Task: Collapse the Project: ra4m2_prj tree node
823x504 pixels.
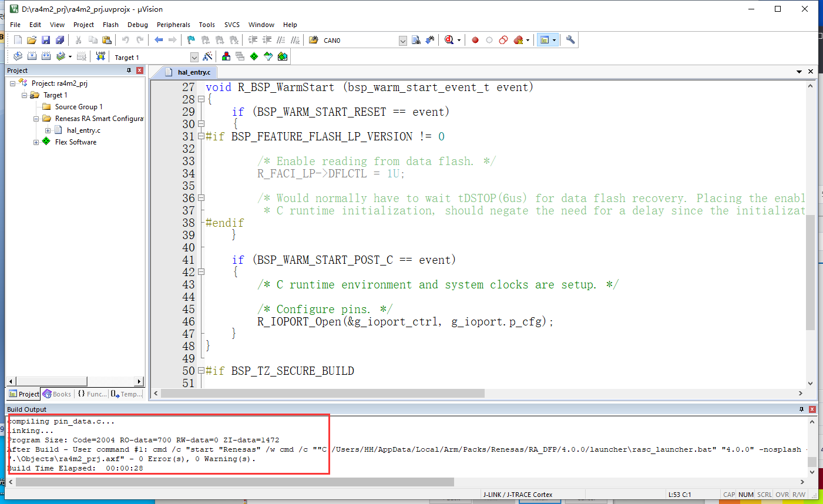Action: (x=12, y=83)
